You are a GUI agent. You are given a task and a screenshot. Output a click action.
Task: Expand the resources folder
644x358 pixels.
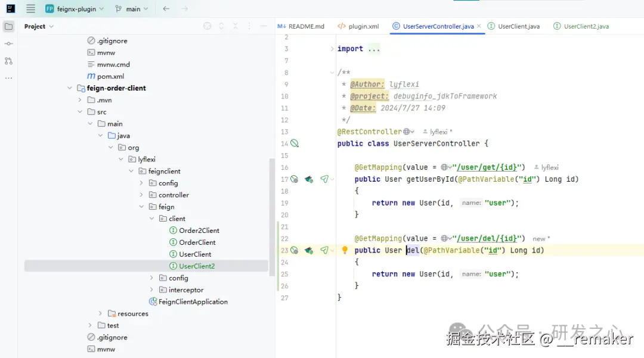[100, 314]
